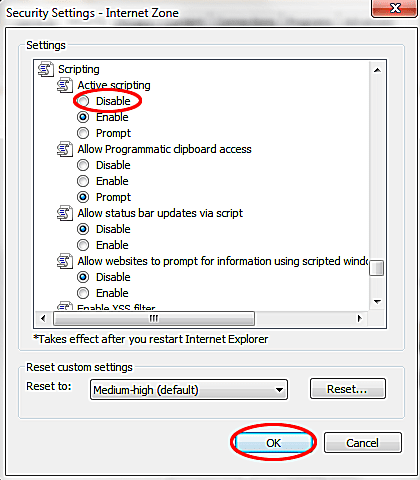
Task: Enable websites prompting via scripted windows
Action: coord(83,293)
